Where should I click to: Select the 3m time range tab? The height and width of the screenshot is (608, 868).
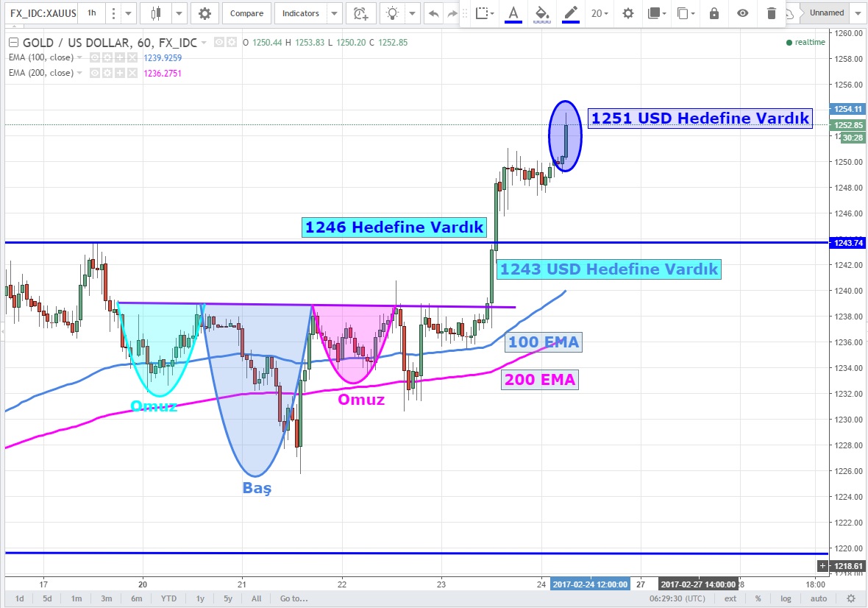[x=107, y=598]
